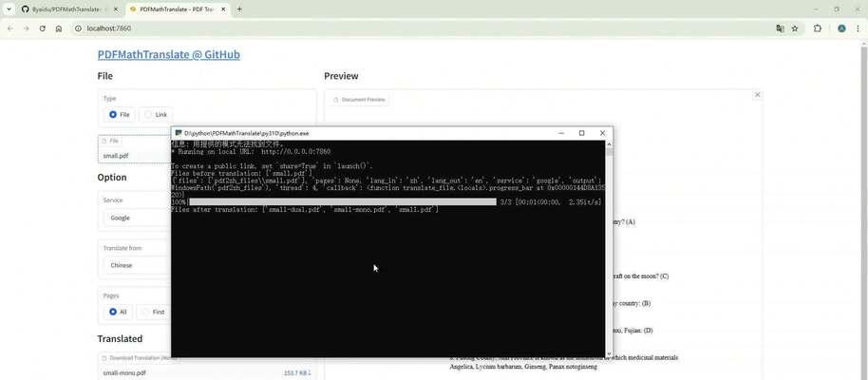Image resolution: width=868 pixels, height=380 pixels.
Task: View site information icon in address bar
Action: pos(78,28)
